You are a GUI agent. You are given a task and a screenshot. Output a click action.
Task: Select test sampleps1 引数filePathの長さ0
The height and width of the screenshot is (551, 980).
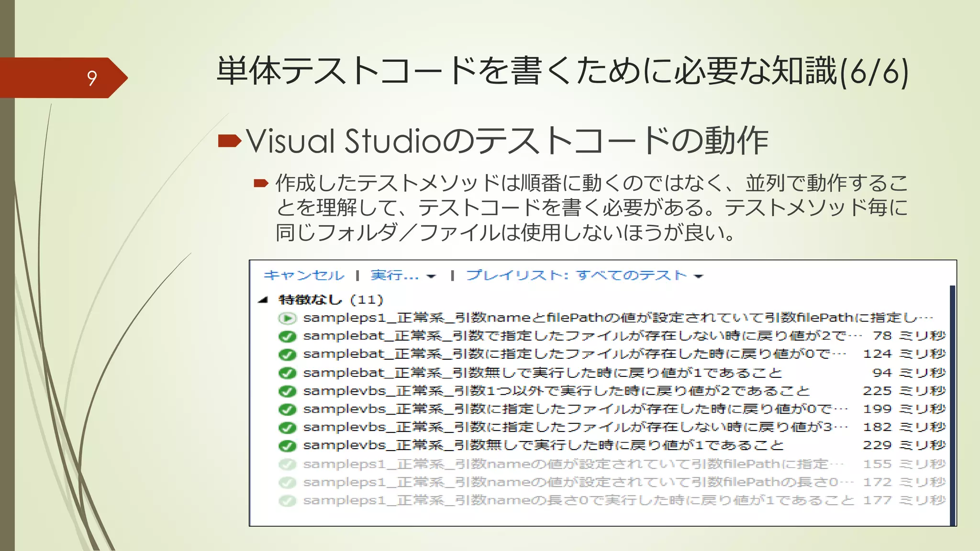[579, 482]
